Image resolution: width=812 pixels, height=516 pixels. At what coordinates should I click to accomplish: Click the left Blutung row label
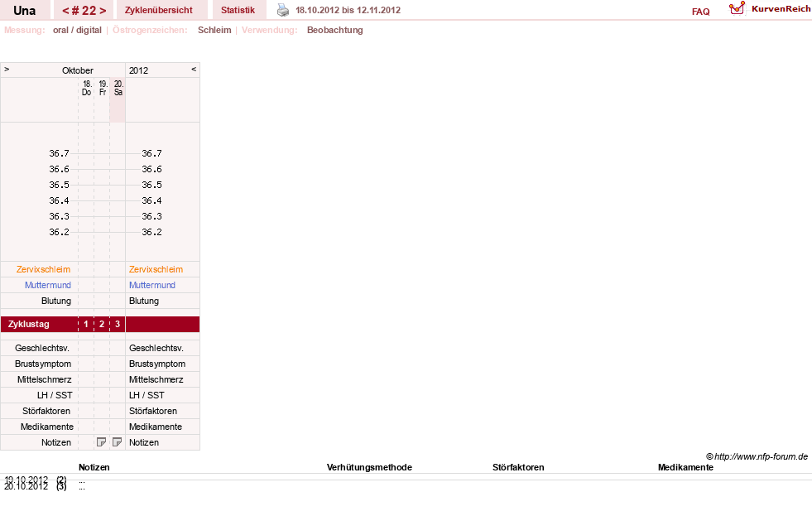click(x=56, y=301)
